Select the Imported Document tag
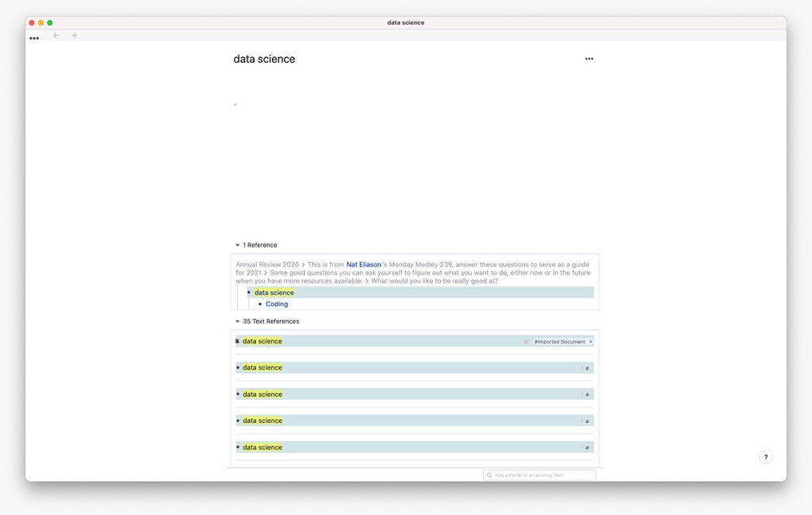This screenshot has height=515, width=812. (561, 340)
